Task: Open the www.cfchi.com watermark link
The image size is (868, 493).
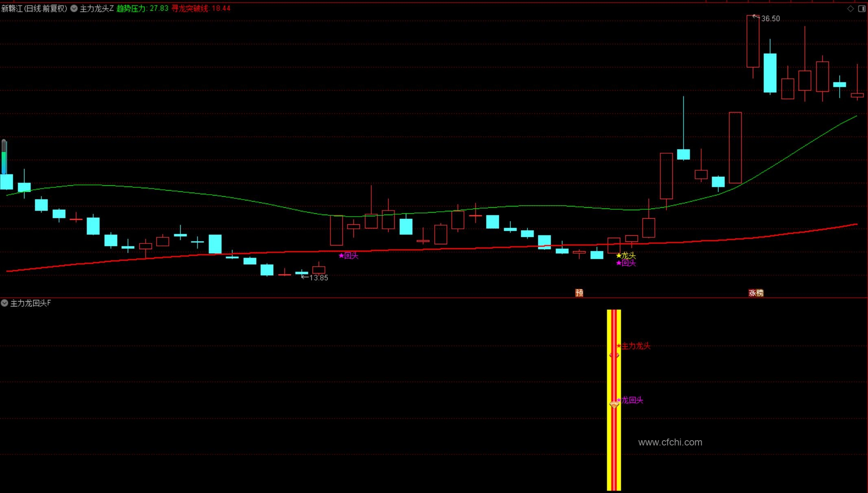Action: [670, 442]
